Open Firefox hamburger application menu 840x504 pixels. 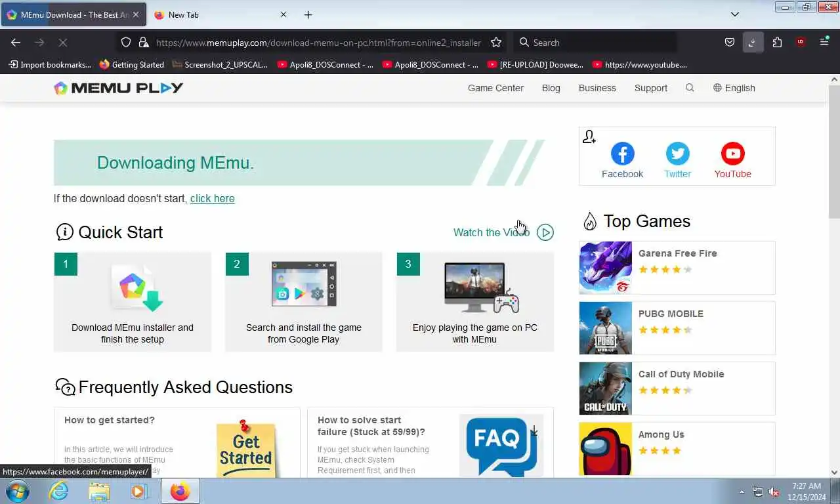coord(824,42)
